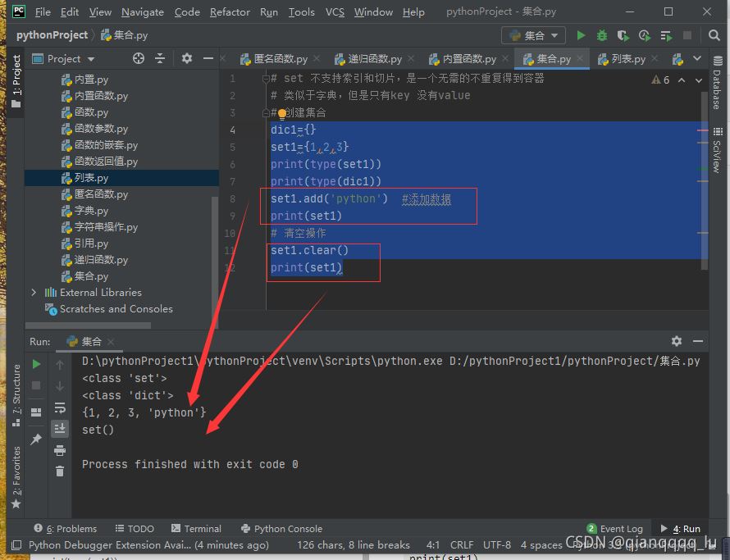This screenshot has width=730, height=560.
Task: Start debugging with the bug icon
Action: click(602, 35)
